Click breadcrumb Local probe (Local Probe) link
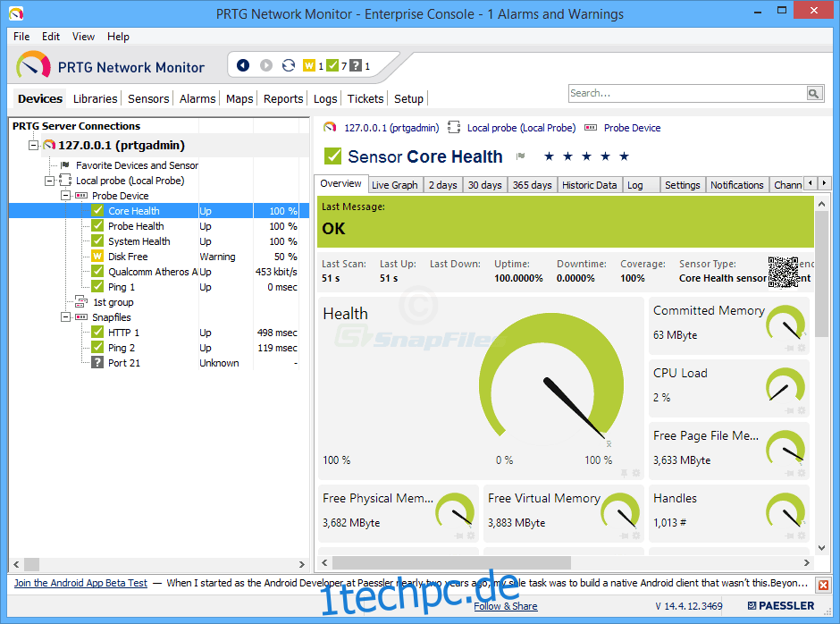840x624 pixels. [x=521, y=128]
